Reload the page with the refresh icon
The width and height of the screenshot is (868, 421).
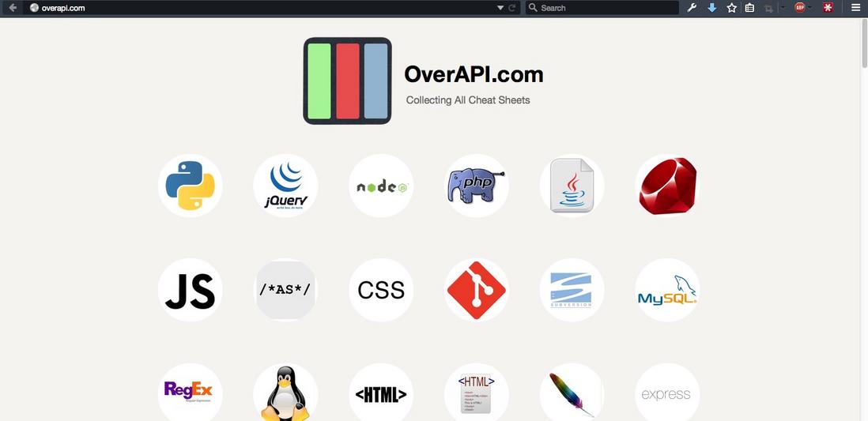[512, 8]
